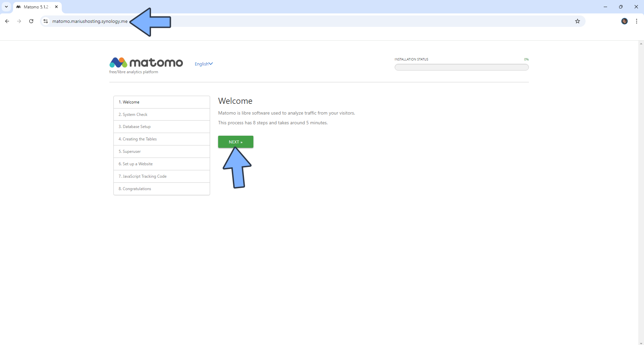The height and width of the screenshot is (345, 644).
Task: Click the Matomo logo
Action: (146, 62)
